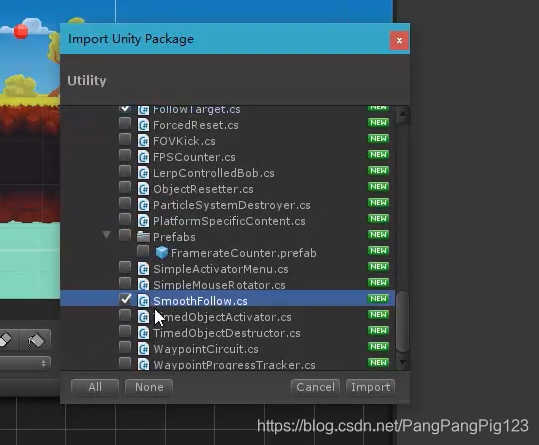Uncheck the SmoothFollow.cs checkbox
Image resolution: width=539 pixels, height=445 pixels.
pyautogui.click(x=125, y=299)
